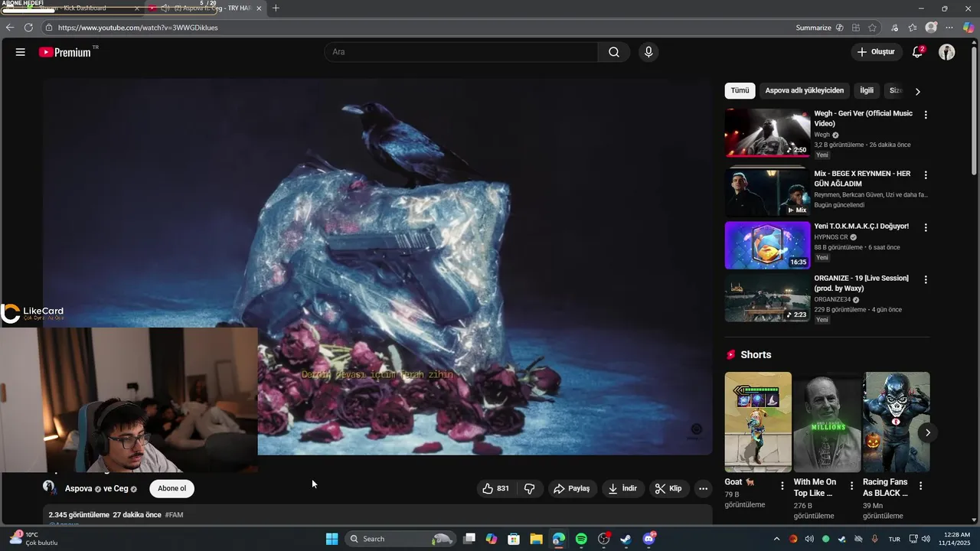980x551 pixels.
Task: Close the Aspova ft. Ceg tab
Action: (259, 8)
